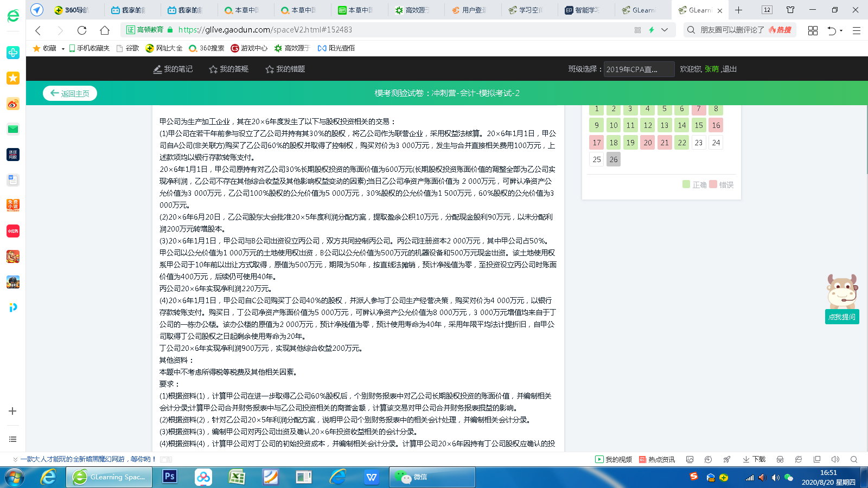Jump to question 17 in answer grid

[x=597, y=143]
